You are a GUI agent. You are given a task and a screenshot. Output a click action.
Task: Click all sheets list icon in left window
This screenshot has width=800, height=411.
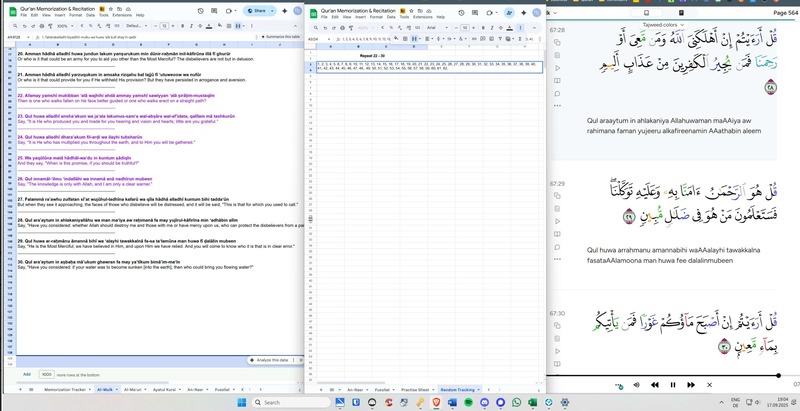[31, 390]
